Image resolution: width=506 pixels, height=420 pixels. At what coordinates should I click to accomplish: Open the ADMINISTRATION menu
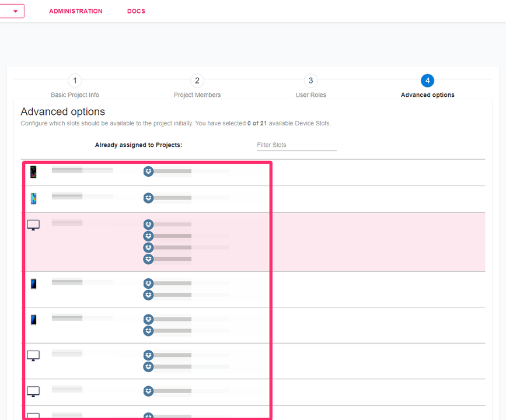75,11
